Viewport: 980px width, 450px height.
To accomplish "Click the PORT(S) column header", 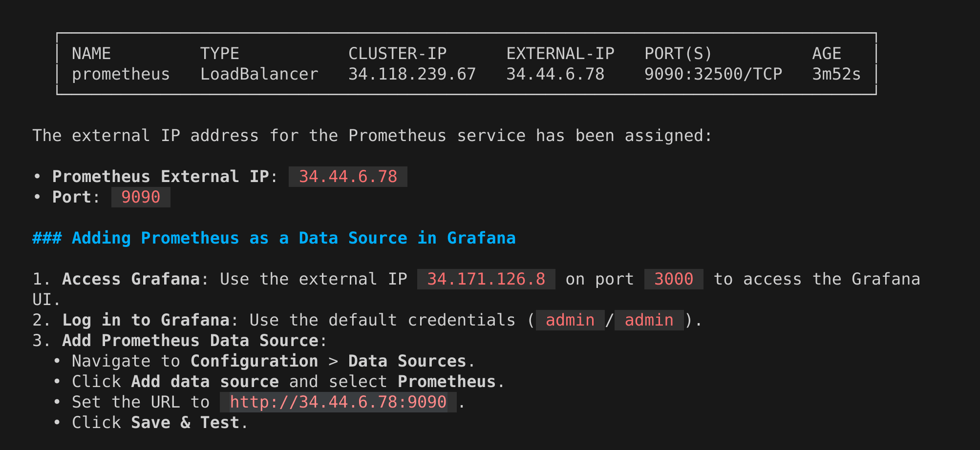I will coord(679,54).
